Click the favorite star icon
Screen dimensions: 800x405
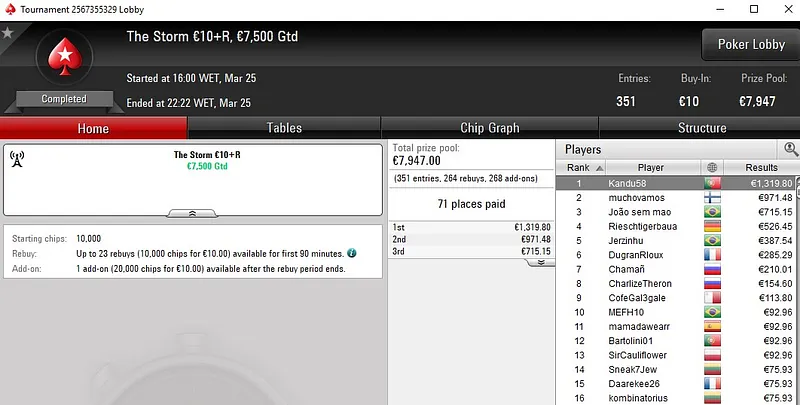tap(8, 34)
